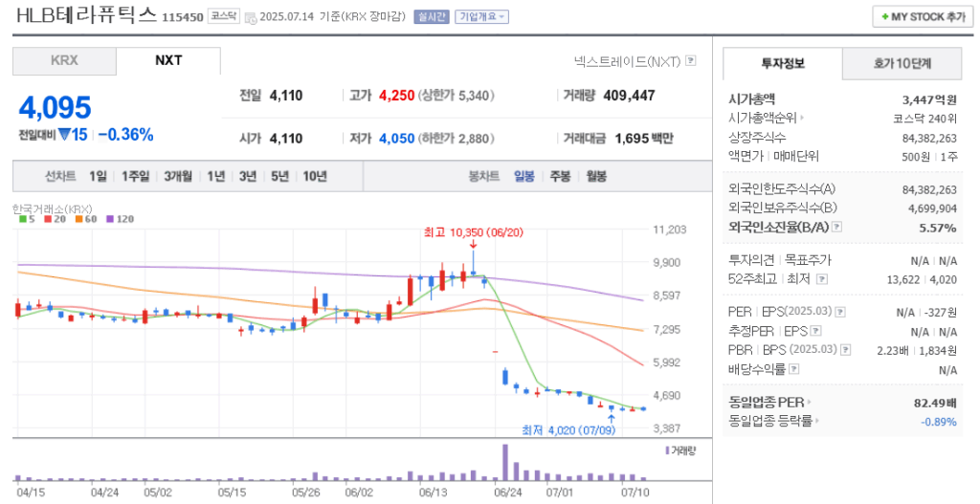Select the 월봉 candle chart
Image resolution: width=980 pixels, height=504 pixels.
(x=596, y=176)
